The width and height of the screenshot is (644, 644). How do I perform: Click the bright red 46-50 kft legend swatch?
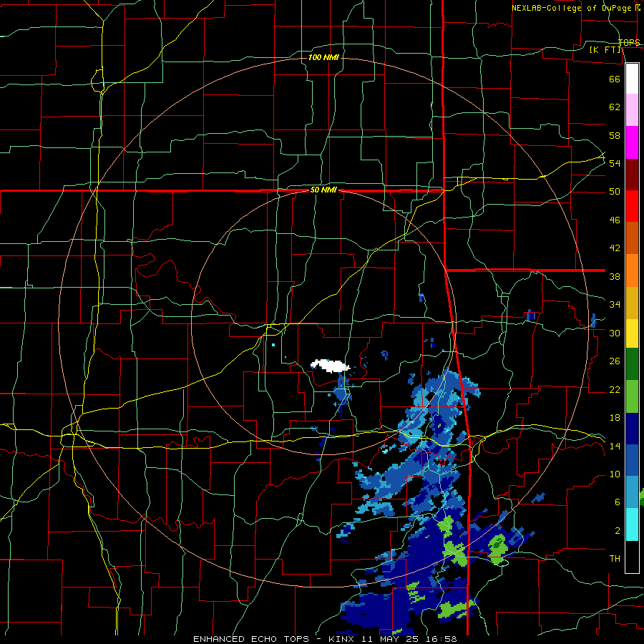point(632,207)
